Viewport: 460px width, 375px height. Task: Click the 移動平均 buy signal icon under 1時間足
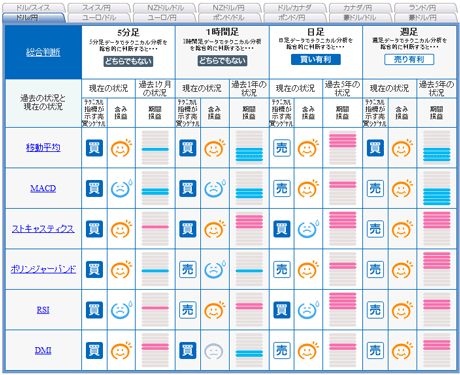pos(188,148)
